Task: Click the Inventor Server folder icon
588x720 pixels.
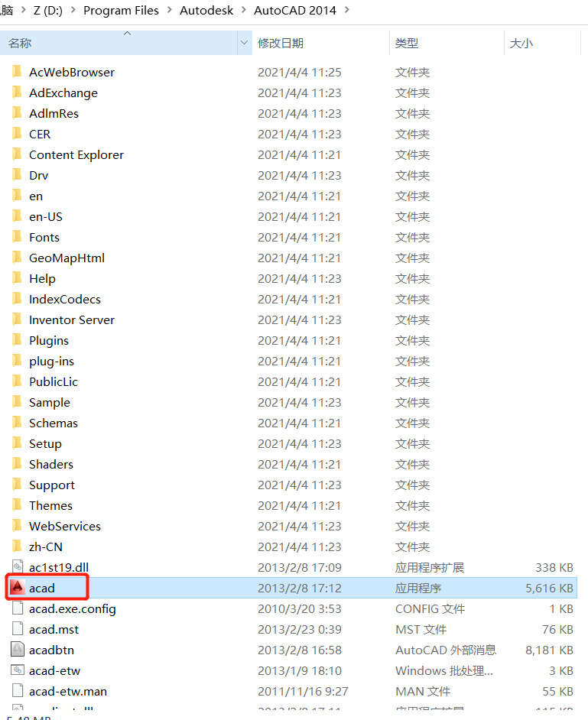Action: [17, 319]
